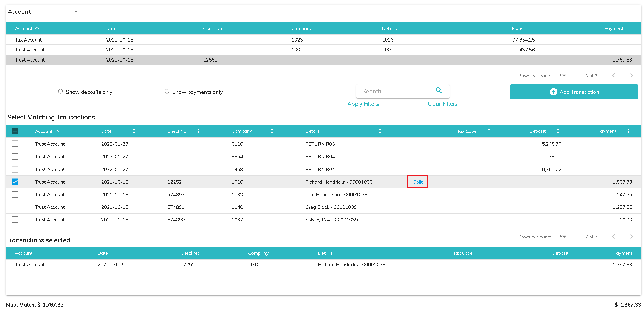Open the CheckNo column options menu
Image resolution: width=644 pixels, height=309 pixels.
(199, 131)
